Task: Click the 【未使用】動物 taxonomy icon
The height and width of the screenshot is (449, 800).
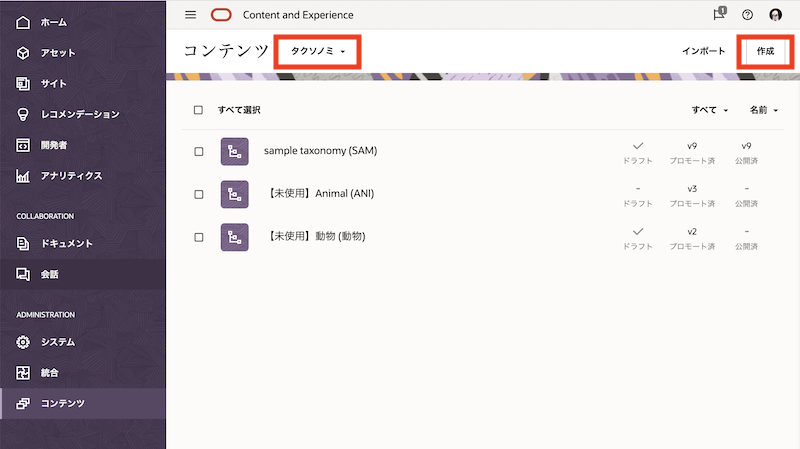Action: click(x=234, y=237)
